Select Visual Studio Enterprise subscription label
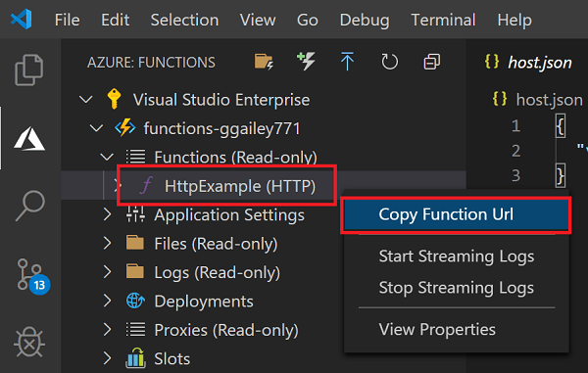This screenshot has width=588, height=373. pos(221,100)
